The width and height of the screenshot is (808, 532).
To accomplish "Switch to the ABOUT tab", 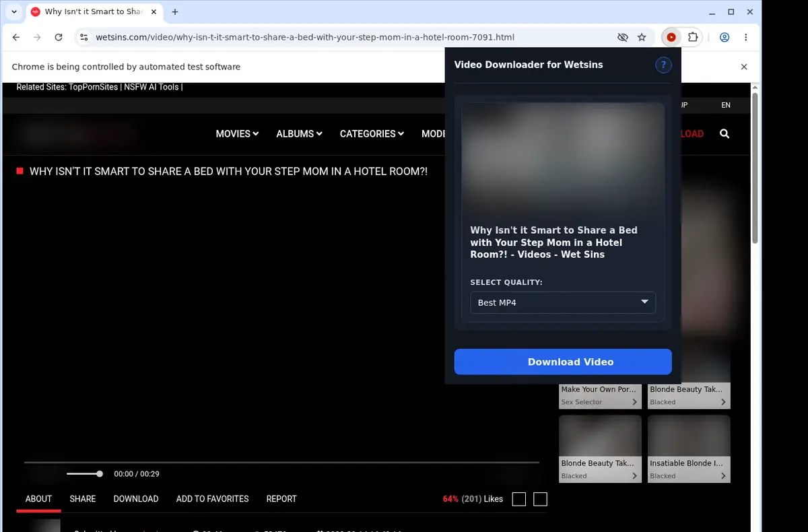I will pos(38,499).
